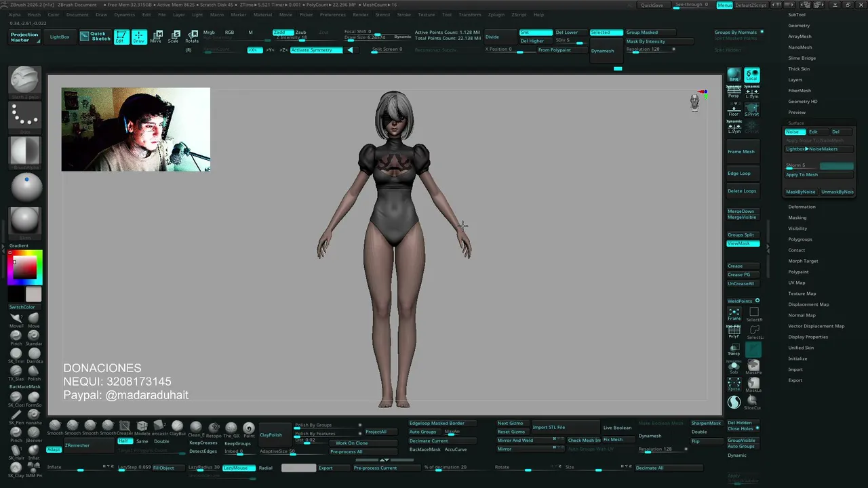868x488 pixels.
Task: Expand the Deformation subpalette
Action: [x=802, y=207]
